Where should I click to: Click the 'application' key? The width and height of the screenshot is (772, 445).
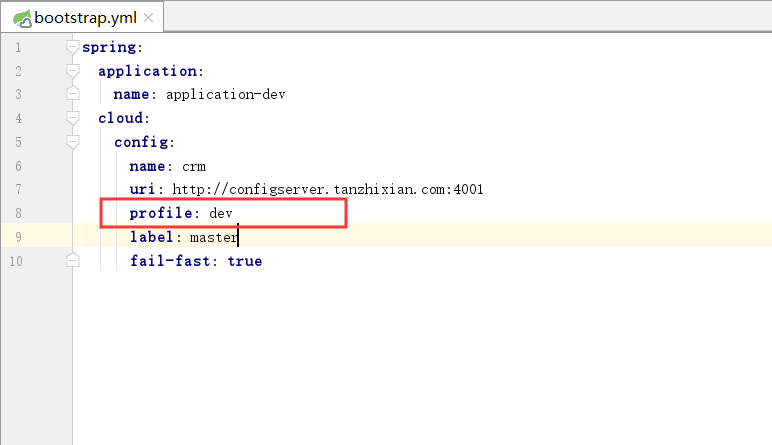pyautogui.click(x=147, y=71)
